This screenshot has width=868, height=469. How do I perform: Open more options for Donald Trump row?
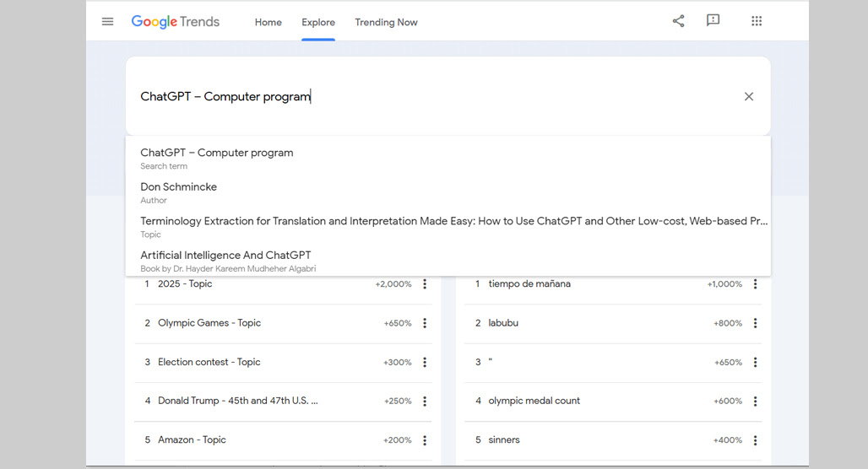425,401
